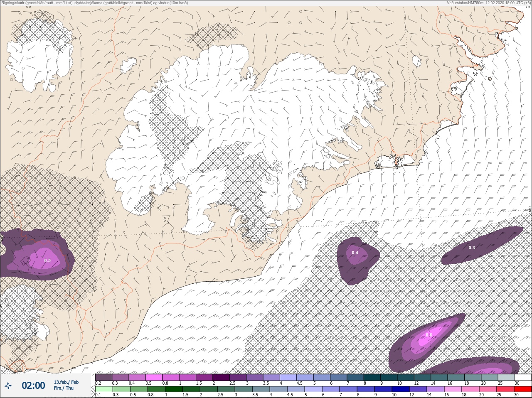This screenshot has width=532, height=398.
Task: Pick the white upper legend swatch after 30
Action: pyautogui.click(x=523, y=377)
